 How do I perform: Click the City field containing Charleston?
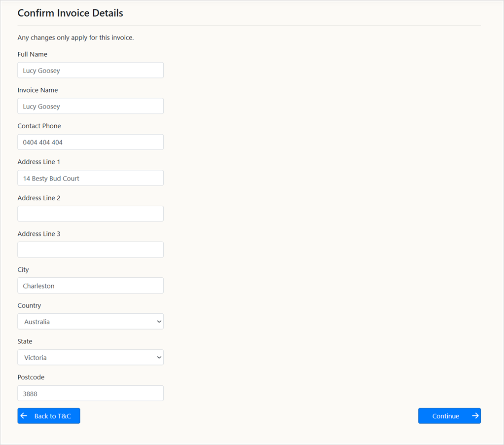(90, 286)
